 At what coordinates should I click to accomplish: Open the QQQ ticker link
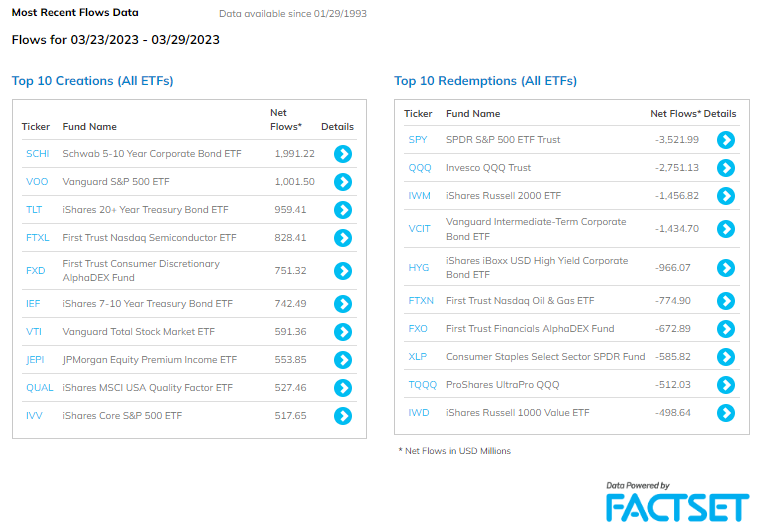click(420, 168)
